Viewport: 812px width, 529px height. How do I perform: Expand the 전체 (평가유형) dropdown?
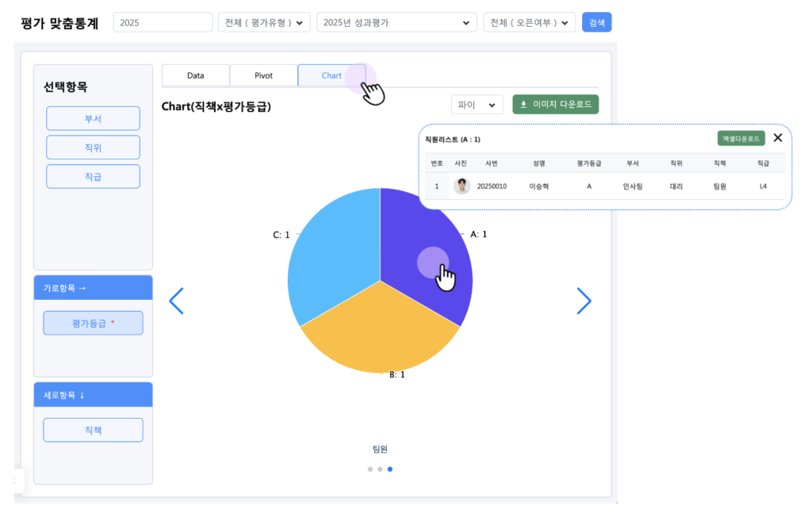point(263,22)
